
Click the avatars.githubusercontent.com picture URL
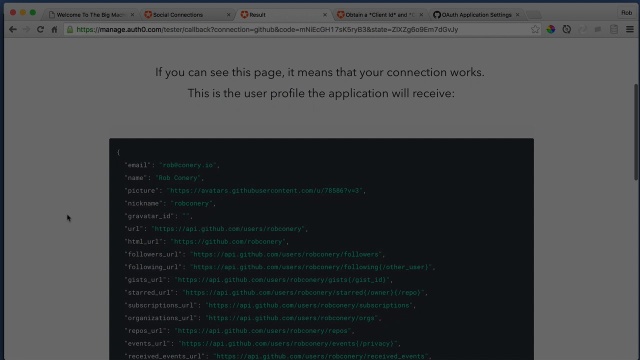(265, 191)
